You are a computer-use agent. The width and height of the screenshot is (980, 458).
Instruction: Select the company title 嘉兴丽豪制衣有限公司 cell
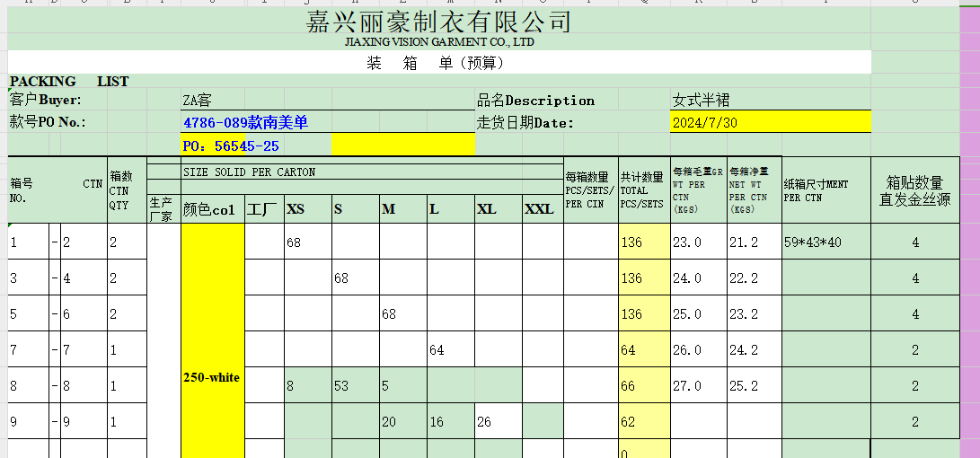439,22
